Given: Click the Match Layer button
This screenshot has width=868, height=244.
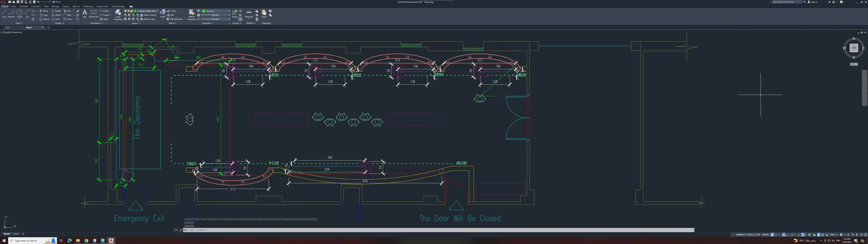Looking at the screenshot, I should tap(147, 19).
